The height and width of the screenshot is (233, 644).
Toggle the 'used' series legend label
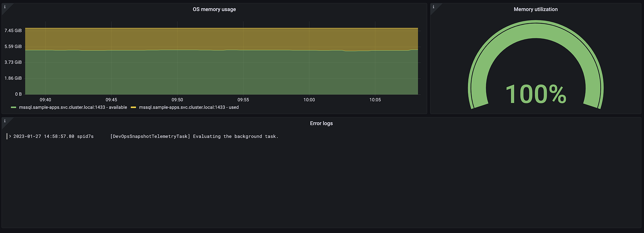coord(189,107)
